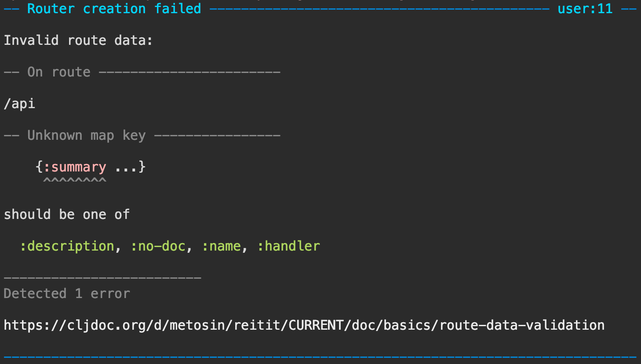Click the :handler keyword suggestion
Viewport: 641px width, 364px height.
point(288,246)
